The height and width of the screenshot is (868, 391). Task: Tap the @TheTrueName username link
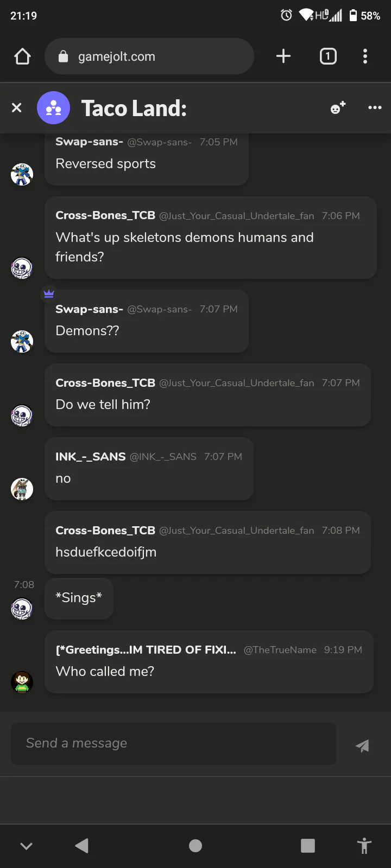click(280, 650)
